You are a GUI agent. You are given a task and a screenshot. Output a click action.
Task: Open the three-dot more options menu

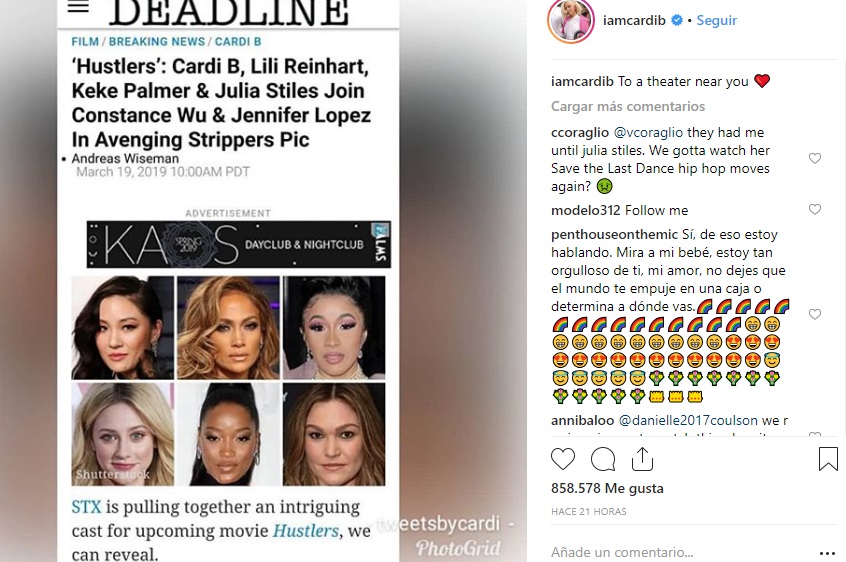pyautogui.click(x=827, y=553)
